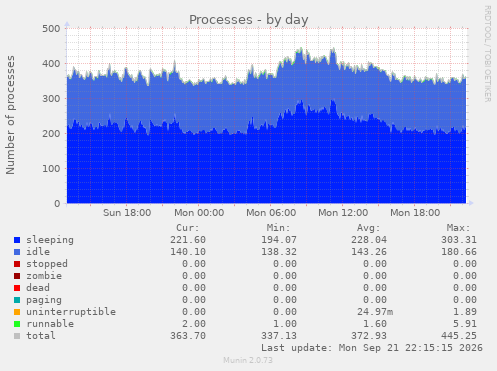Viewport: 497px width, 371px height.
Task: Click idle average value 143.26
Action: tap(369, 252)
